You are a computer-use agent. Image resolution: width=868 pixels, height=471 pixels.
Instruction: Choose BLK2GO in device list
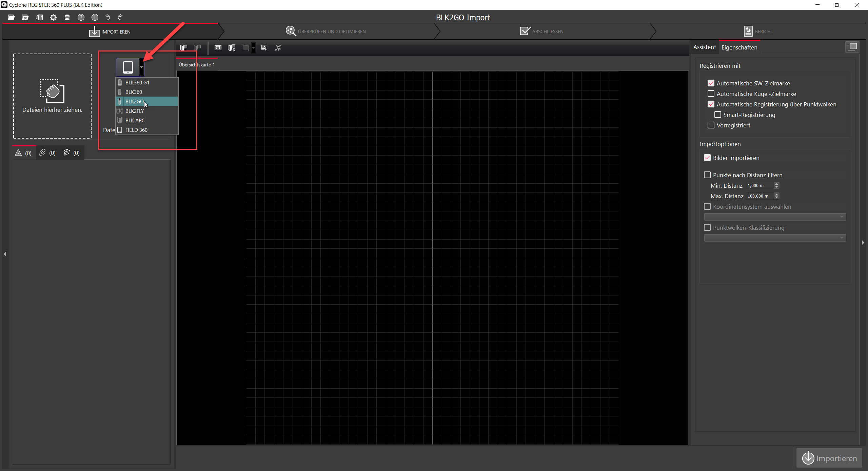[x=147, y=101]
